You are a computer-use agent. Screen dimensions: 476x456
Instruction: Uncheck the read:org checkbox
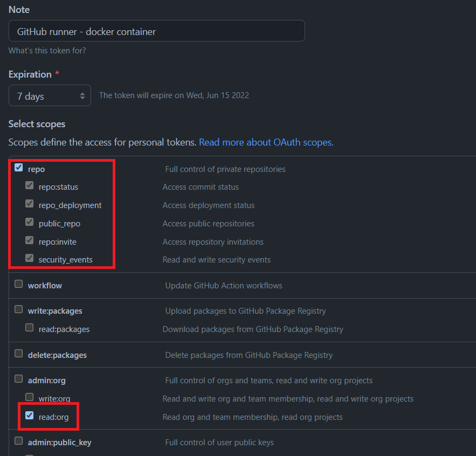(30, 416)
